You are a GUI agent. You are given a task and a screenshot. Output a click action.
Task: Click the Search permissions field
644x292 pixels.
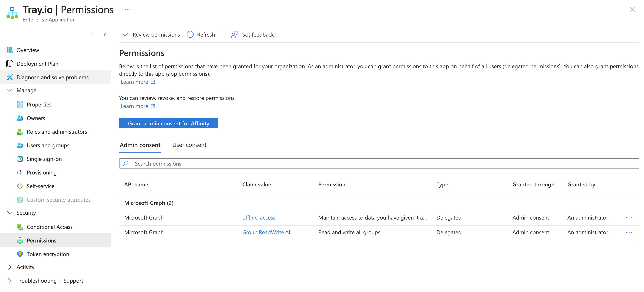[x=379, y=163]
